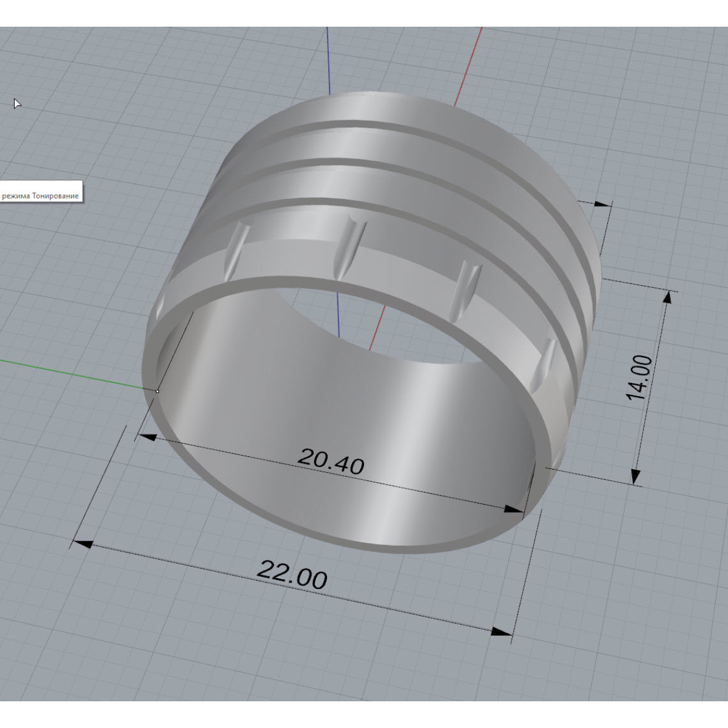Pick the white point on the ring's left edge
The width and height of the screenshot is (728, 728).
[x=158, y=391]
